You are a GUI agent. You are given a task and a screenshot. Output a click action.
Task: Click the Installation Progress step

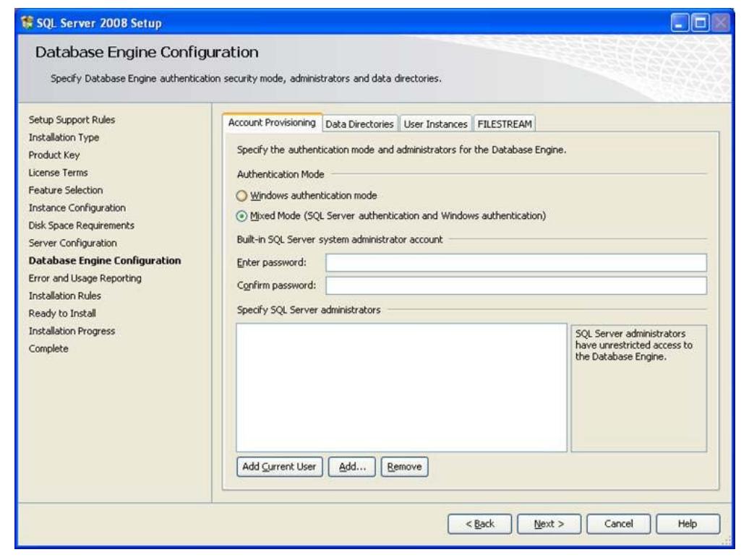pyautogui.click(x=72, y=332)
